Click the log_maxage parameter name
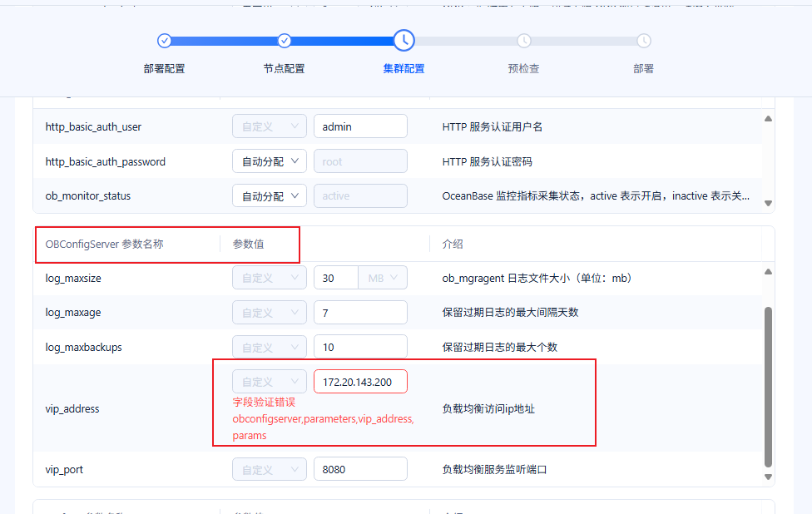Screen dimensions: 812x514 point(73,312)
